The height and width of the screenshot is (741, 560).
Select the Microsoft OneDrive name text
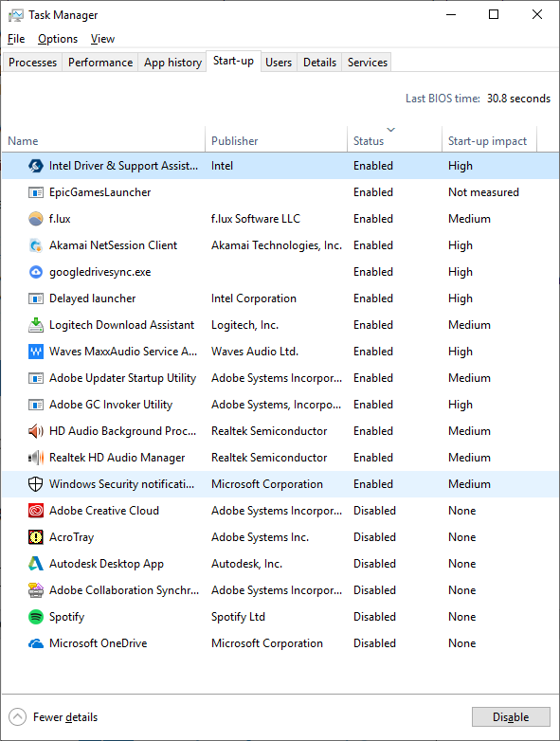[x=98, y=643]
